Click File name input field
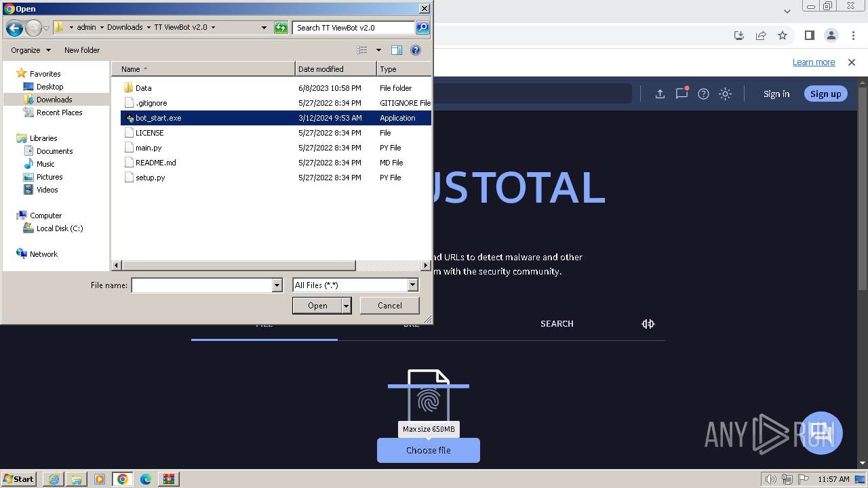The image size is (868, 488). [x=201, y=285]
